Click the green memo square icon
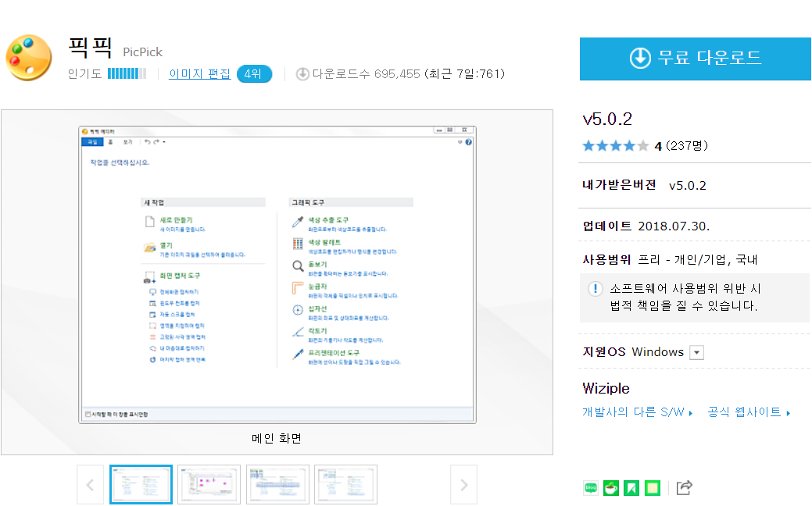 coord(653,488)
